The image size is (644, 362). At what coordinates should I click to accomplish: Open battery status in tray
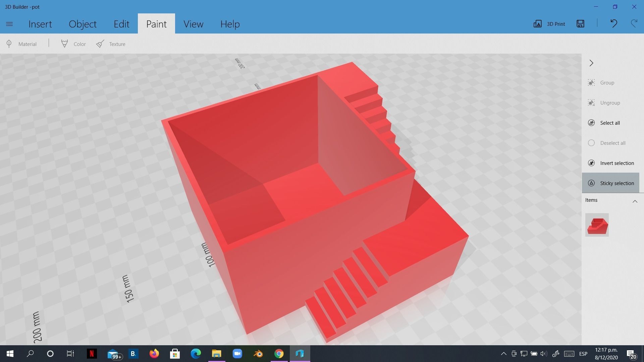pos(534,354)
